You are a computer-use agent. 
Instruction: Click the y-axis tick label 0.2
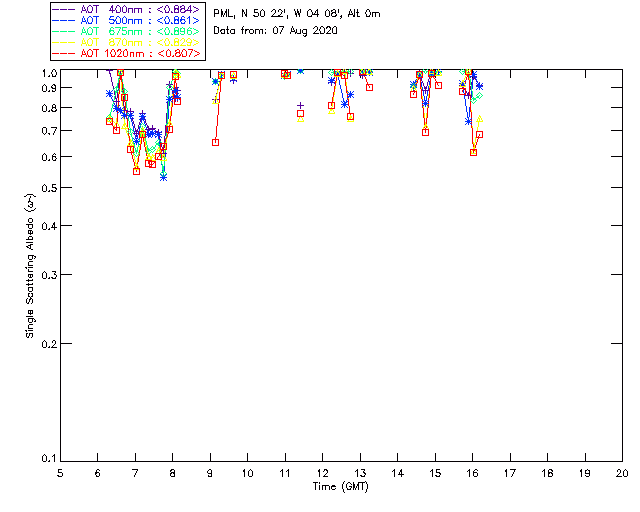[46, 343]
